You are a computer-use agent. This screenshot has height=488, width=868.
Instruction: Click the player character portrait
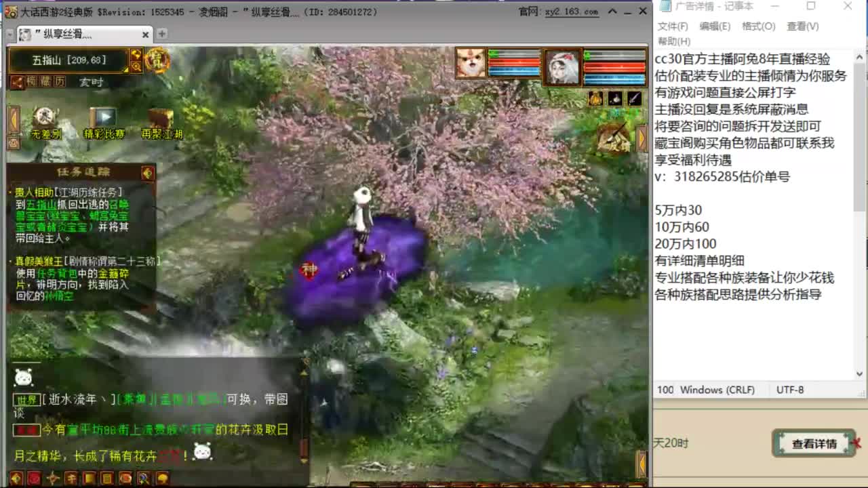[563, 66]
